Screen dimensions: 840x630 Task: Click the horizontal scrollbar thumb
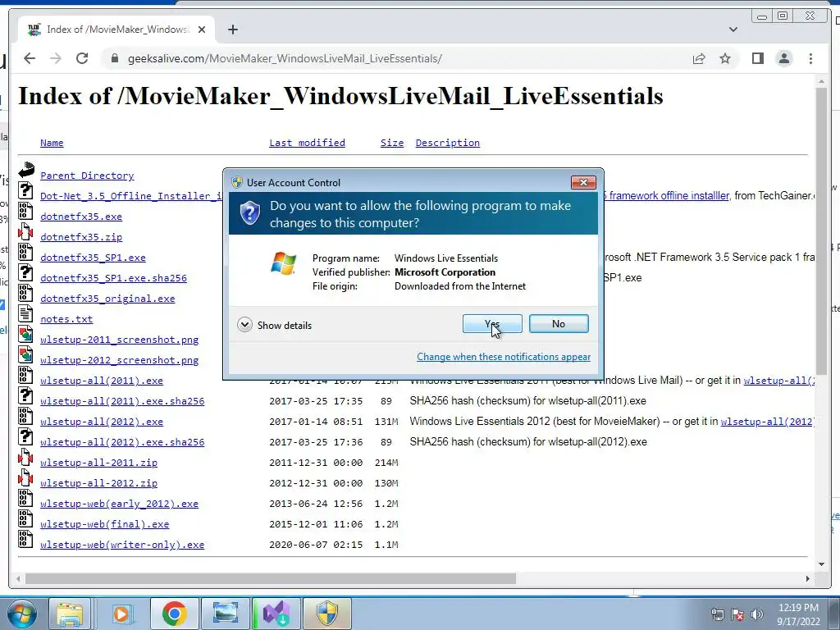tap(271, 578)
